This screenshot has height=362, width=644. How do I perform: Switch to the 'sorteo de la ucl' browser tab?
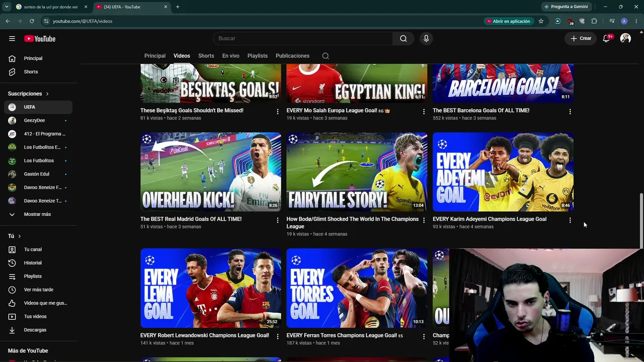[52, 7]
